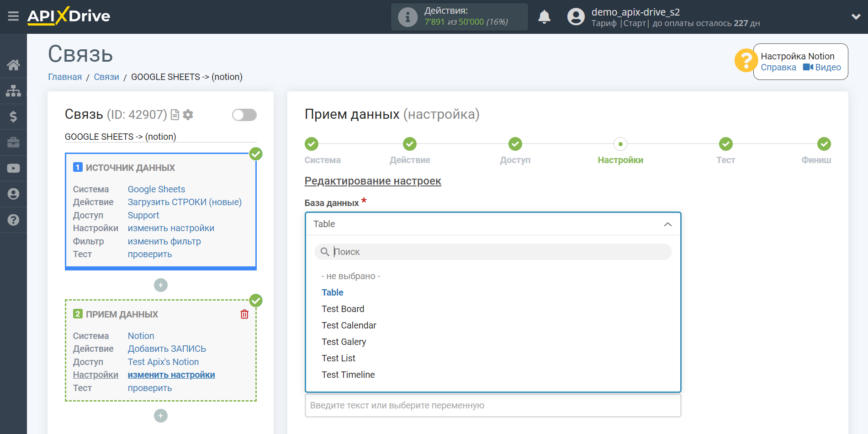Click the user avatar icon
The height and width of the screenshot is (434, 868).
576,17
